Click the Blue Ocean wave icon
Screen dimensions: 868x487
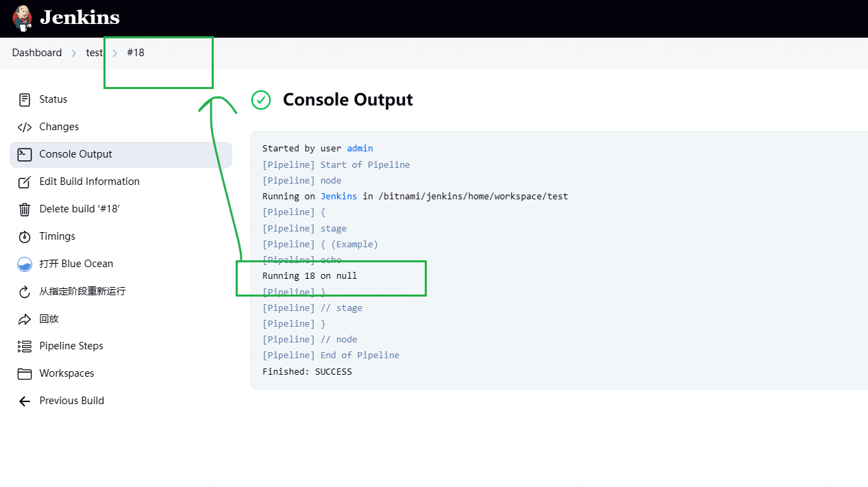point(25,264)
